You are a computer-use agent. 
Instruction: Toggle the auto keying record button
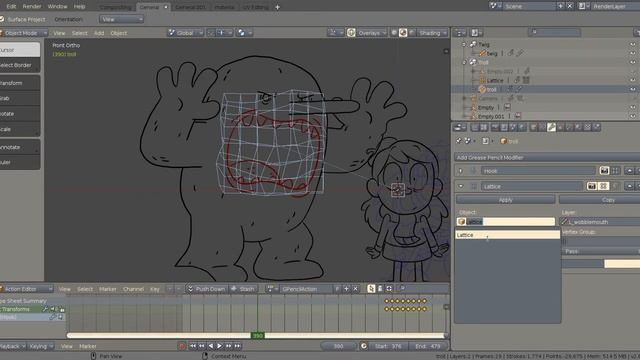[x=182, y=346]
